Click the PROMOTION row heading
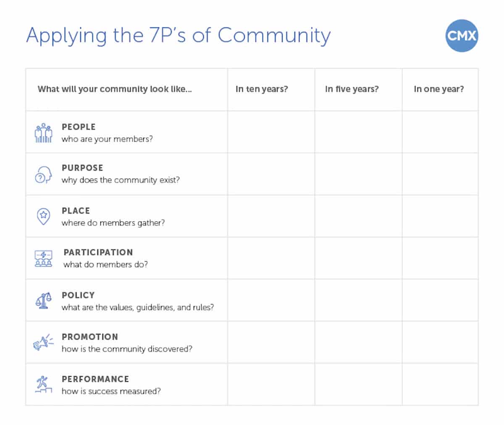504x425 pixels. (90, 337)
